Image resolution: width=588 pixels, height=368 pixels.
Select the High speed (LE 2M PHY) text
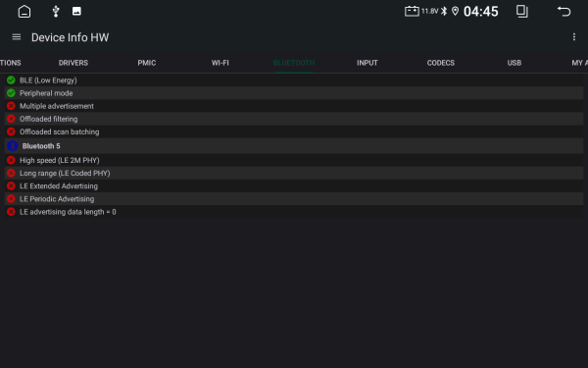tap(60, 160)
